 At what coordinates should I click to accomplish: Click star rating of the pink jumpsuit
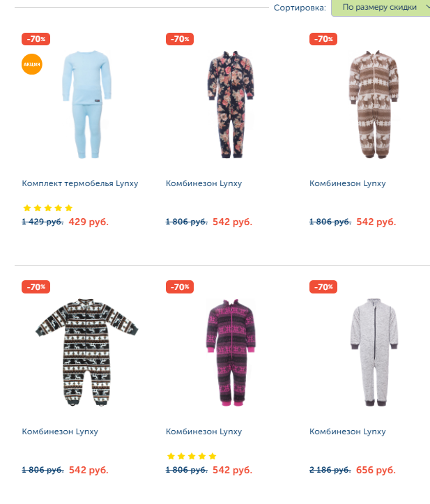pyautogui.click(x=192, y=456)
